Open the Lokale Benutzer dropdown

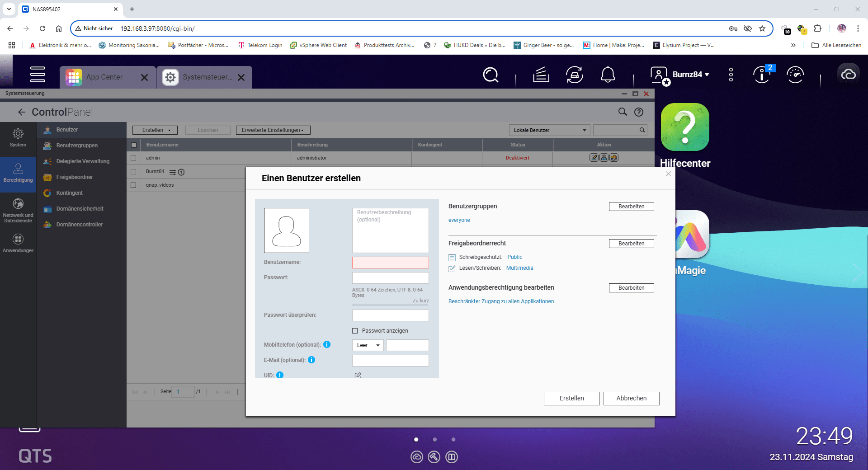[550, 130]
